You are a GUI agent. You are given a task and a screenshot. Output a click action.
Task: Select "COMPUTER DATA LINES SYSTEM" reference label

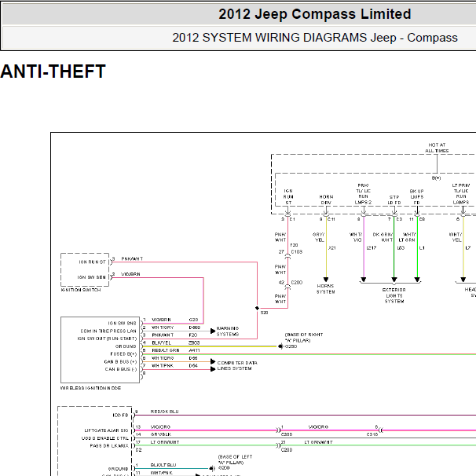pyautogui.click(x=237, y=365)
